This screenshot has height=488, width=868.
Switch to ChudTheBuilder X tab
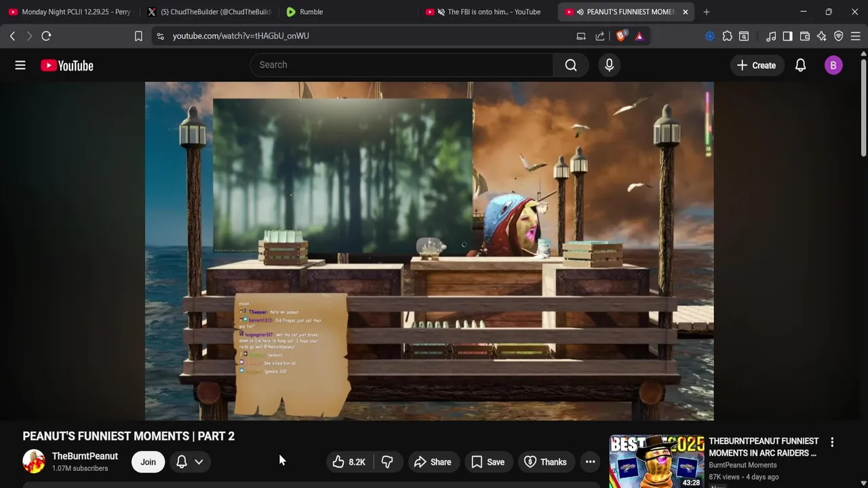click(210, 12)
